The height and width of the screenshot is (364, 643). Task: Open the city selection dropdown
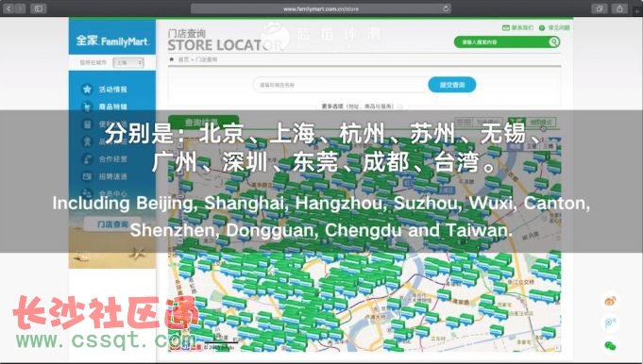click(x=128, y=62)
